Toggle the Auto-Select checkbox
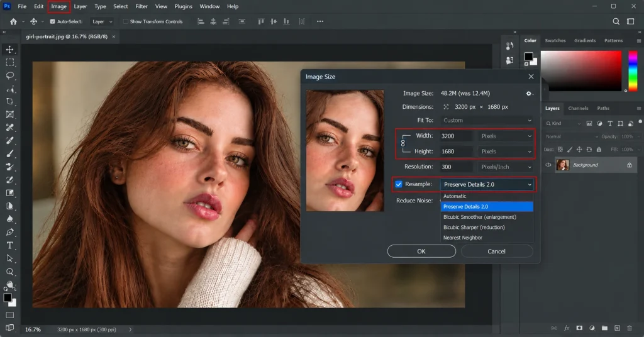The height and width of the screenshot is (337, 644). (x=53, y=21)
